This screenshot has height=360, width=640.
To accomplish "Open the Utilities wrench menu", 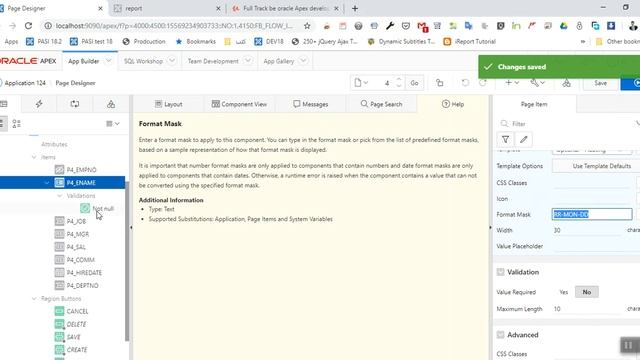I will tap(538, 83).
